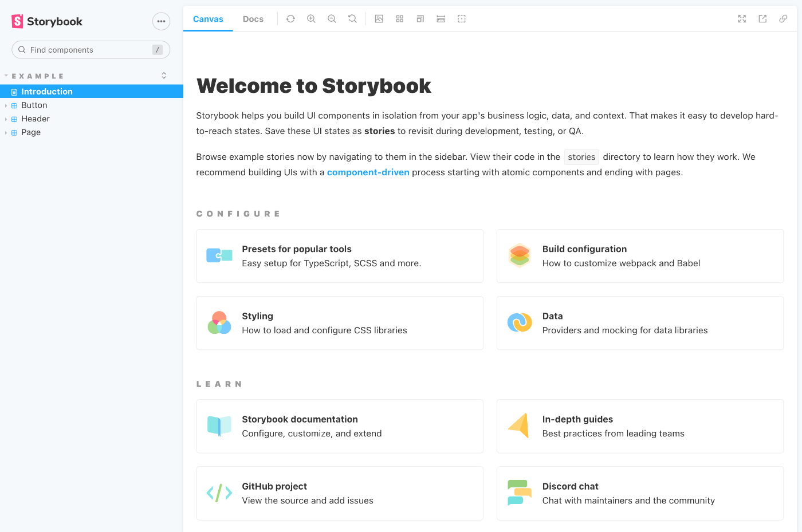Open the Discord chat card
Viewport: 802px width, 532px height.
coord(640,493)
